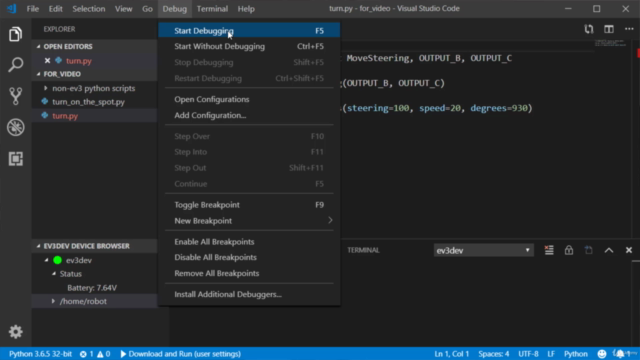
Task: Open the Help menu
Action: pyautogui.click(x=246, y=9)
